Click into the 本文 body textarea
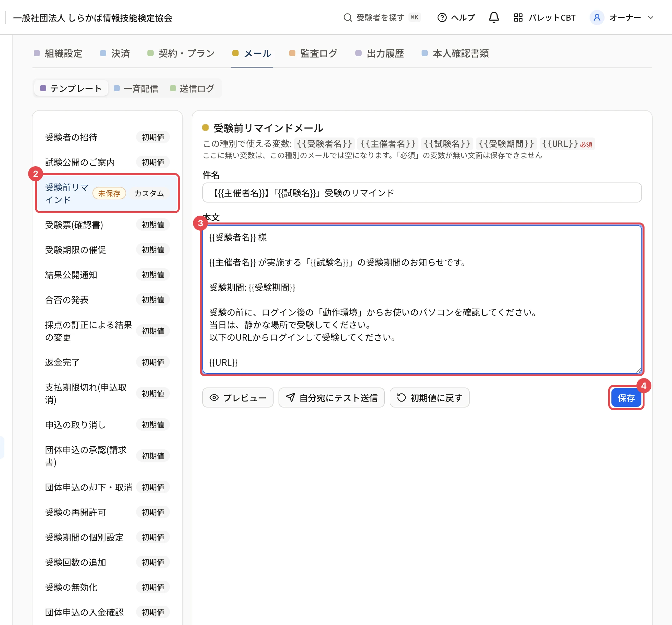672x625 pixels. pyautogui.click(x=422, y=300)
